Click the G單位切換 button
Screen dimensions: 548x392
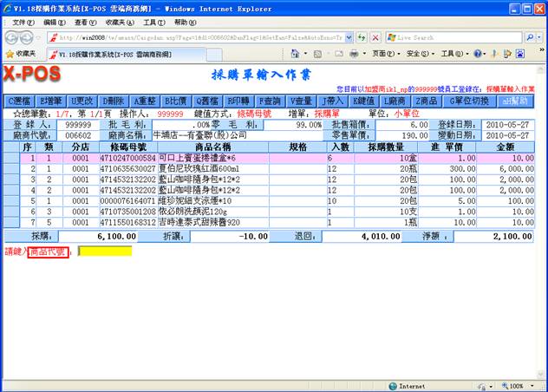coord(466,101)
